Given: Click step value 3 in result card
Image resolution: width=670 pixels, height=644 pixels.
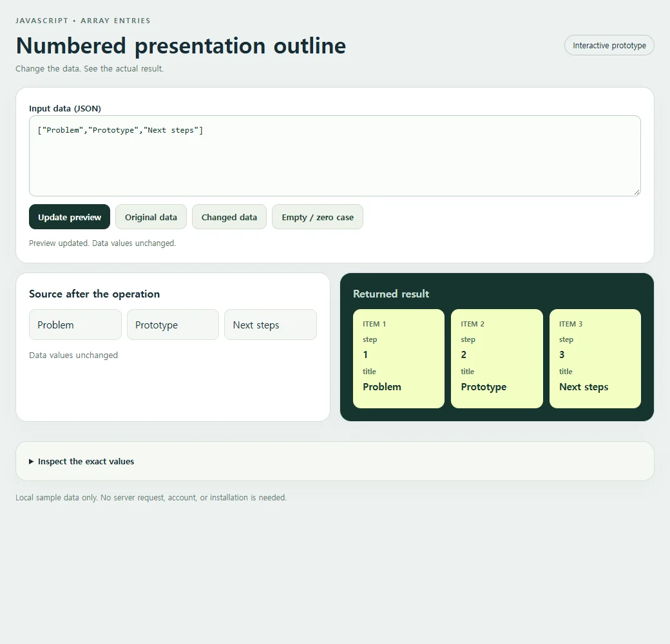Looking at the screenshot, I should click(562, 355).
